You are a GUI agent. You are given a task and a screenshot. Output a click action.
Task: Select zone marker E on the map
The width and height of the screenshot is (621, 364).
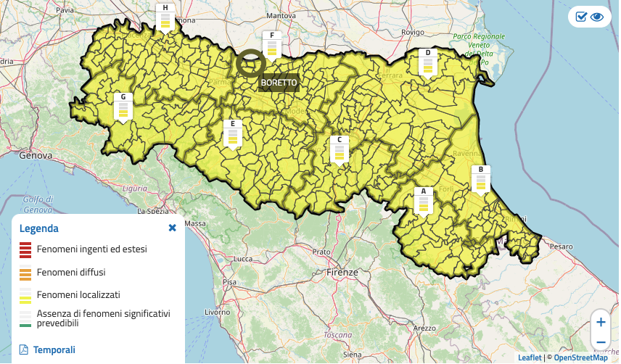(232, 135)
